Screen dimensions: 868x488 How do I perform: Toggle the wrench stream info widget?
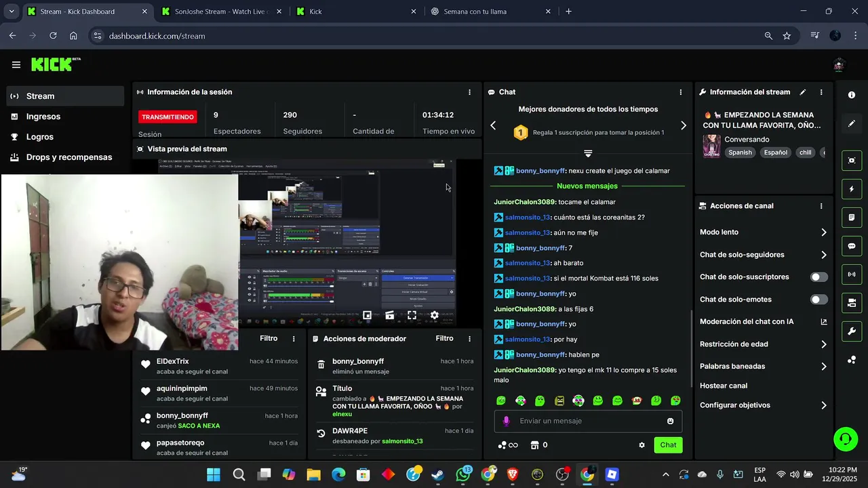(852, 331)
